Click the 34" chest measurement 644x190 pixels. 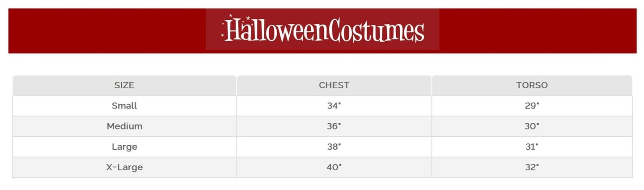point(334,106)
